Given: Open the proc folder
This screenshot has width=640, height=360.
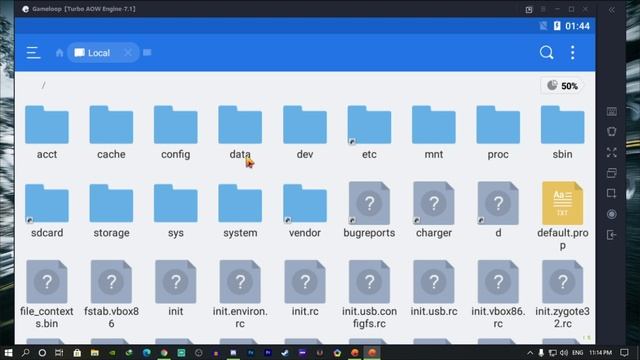Looking at the screenshot, I should tap(498, 133).
